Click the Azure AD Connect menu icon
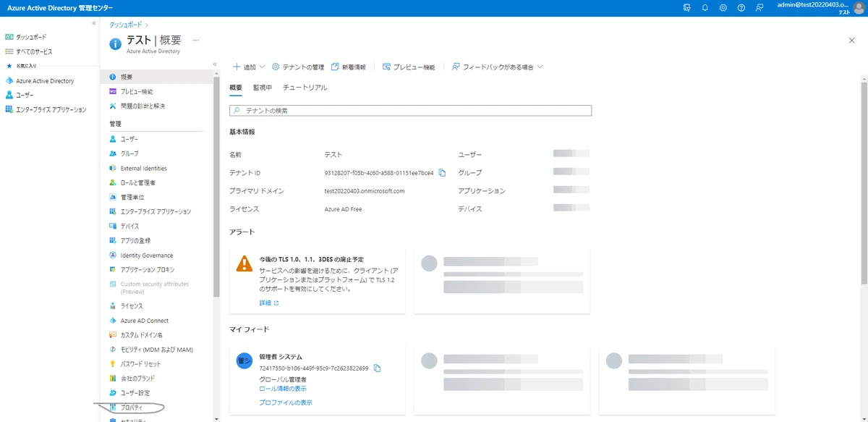The image size is (868, 422). pyautogui.click(x=113, y=321)
